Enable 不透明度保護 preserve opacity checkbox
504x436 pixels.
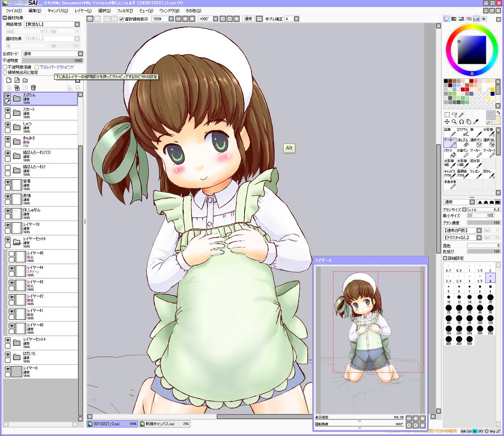[x=5, y=67]
